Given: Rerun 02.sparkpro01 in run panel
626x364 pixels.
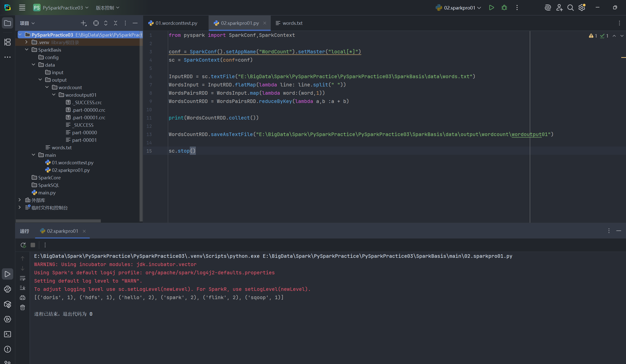Looking at the screenshot, I should (23, 245).
